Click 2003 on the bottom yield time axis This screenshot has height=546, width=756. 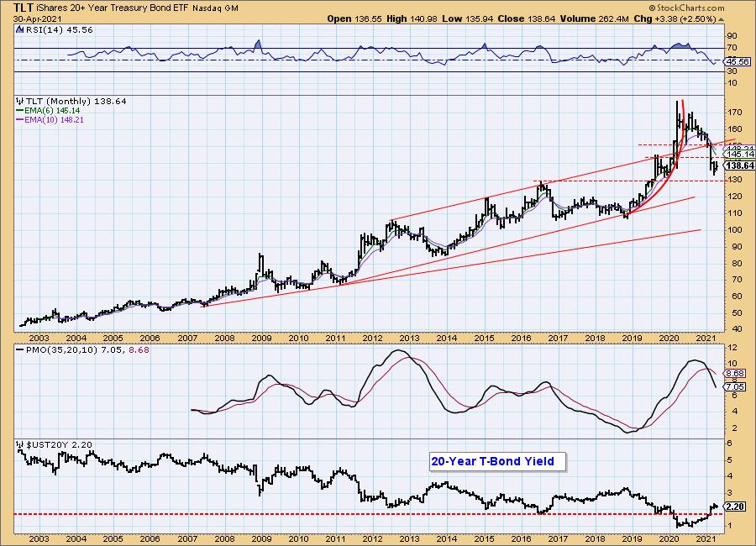tap(39, 538)
